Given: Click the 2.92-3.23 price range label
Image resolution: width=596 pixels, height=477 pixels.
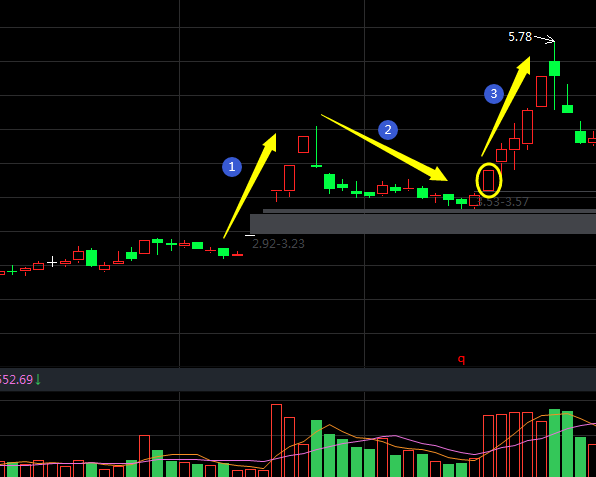Looking at the screenshot, I should point(278,244).
